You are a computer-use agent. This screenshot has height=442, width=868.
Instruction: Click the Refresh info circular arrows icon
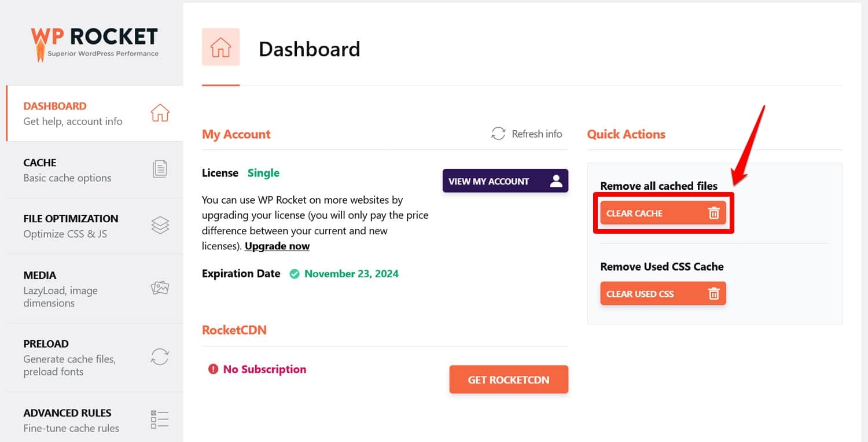[498, 134]
